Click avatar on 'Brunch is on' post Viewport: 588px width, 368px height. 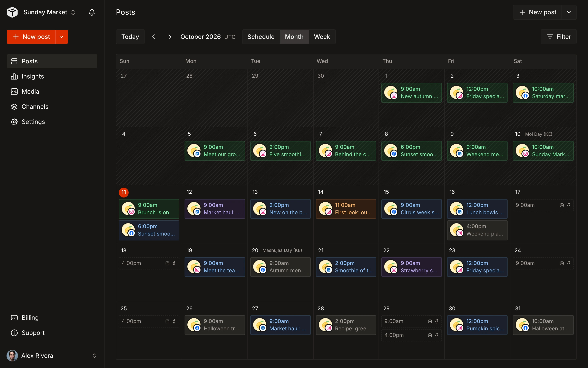128,209
